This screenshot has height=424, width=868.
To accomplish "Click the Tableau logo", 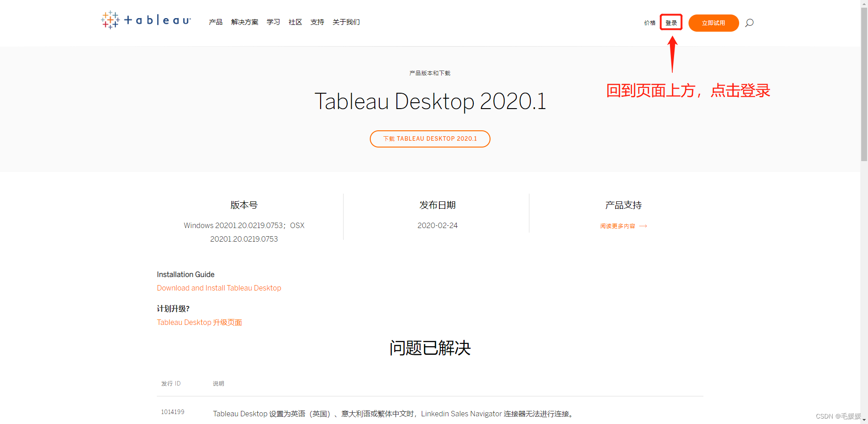I will point(146,20).
